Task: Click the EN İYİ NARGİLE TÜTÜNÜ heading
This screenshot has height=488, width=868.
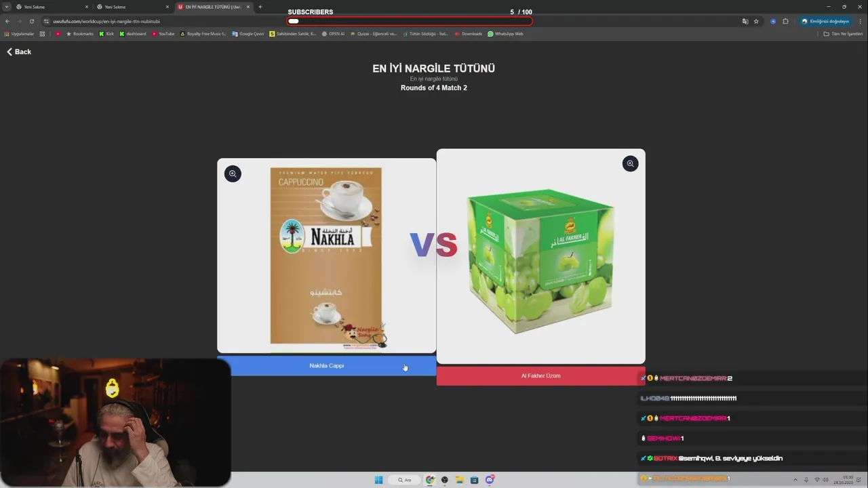Action: click(433, 68)
